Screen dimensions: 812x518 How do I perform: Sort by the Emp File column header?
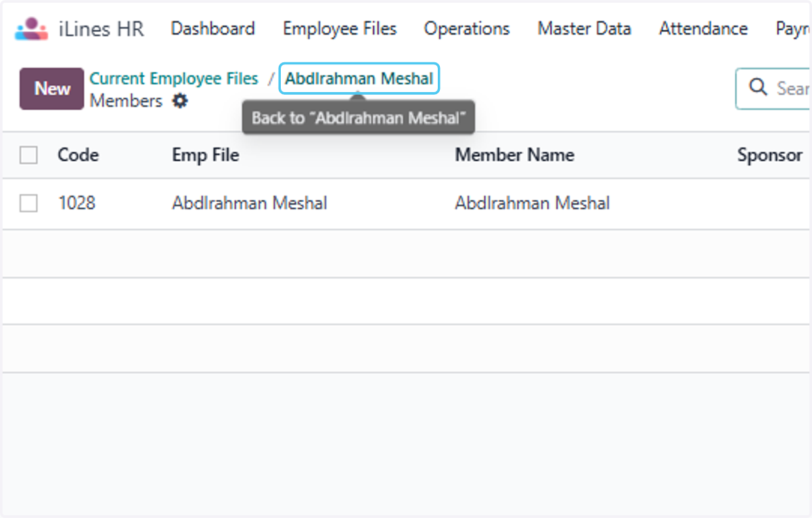coord(206,155)
